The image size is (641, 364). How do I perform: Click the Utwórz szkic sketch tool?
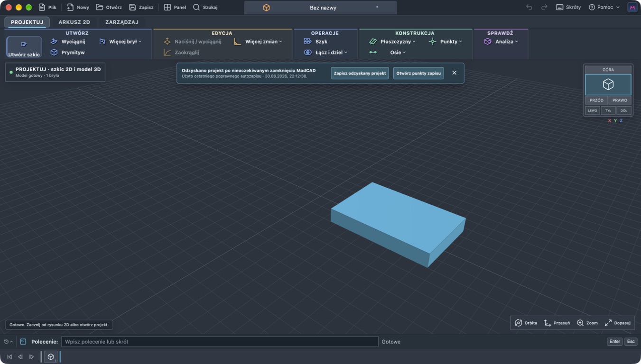[x=24, y=47]
